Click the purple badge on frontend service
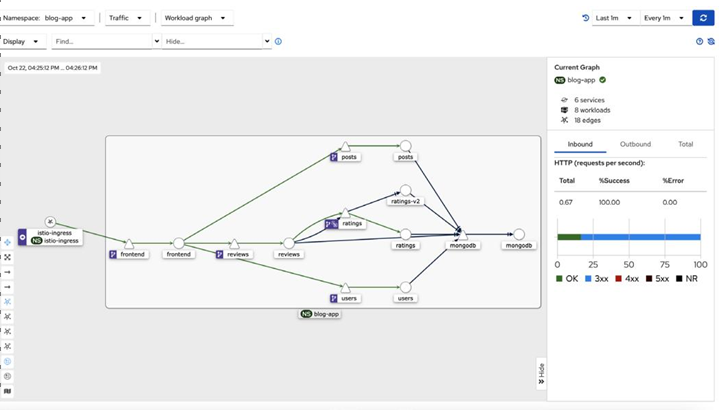720x410 pixels. [113, 254]
